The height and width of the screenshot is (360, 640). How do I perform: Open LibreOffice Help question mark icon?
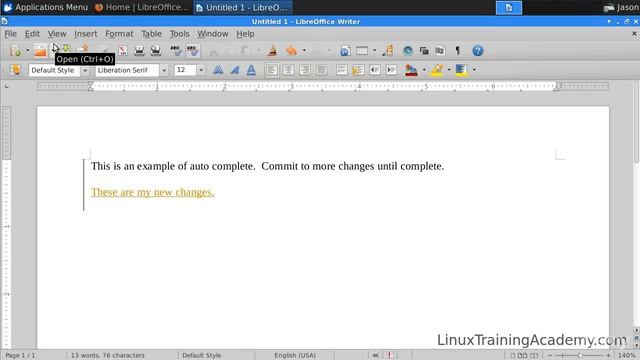(478, 51)
